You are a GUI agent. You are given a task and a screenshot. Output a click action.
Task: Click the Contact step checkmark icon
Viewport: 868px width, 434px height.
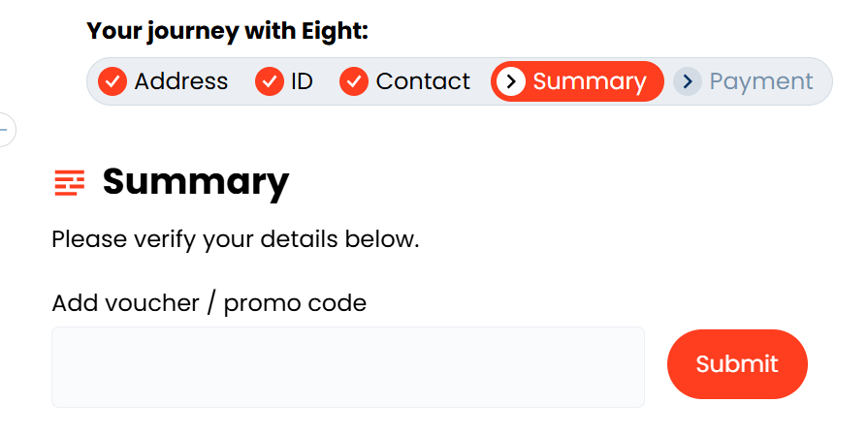point(354,81)
